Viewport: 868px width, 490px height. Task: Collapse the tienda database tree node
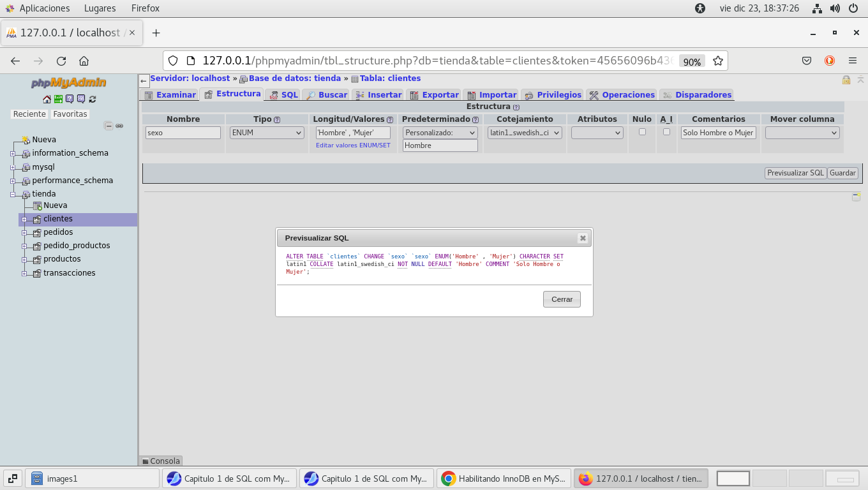13,194
